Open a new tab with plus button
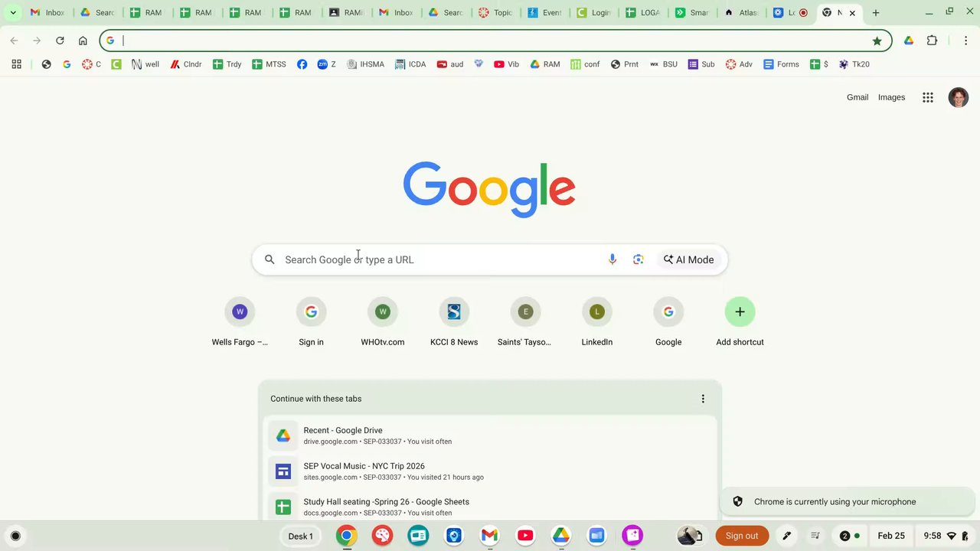Viewport: 980px width, 551px height. [x=876, y=12]
